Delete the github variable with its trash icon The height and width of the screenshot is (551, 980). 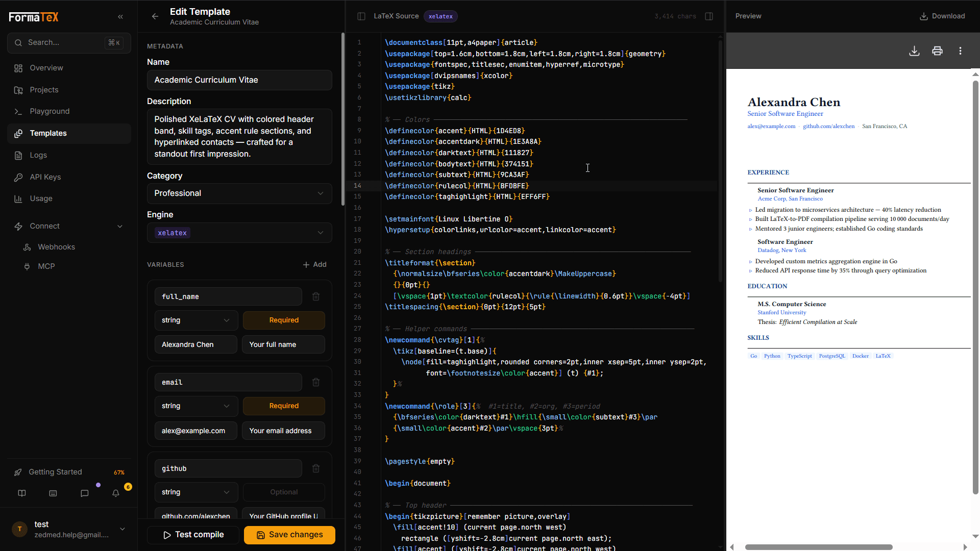[316, 468]
